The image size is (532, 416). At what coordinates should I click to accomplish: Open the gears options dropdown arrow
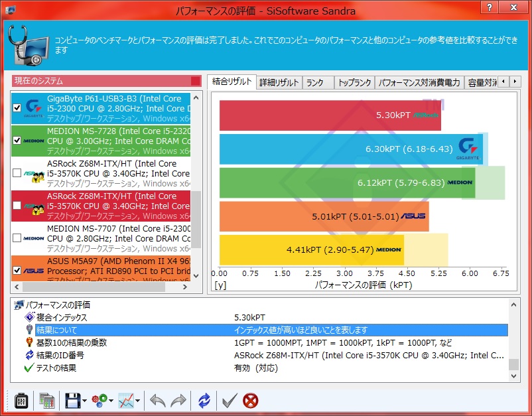click(x=111, y=401)
